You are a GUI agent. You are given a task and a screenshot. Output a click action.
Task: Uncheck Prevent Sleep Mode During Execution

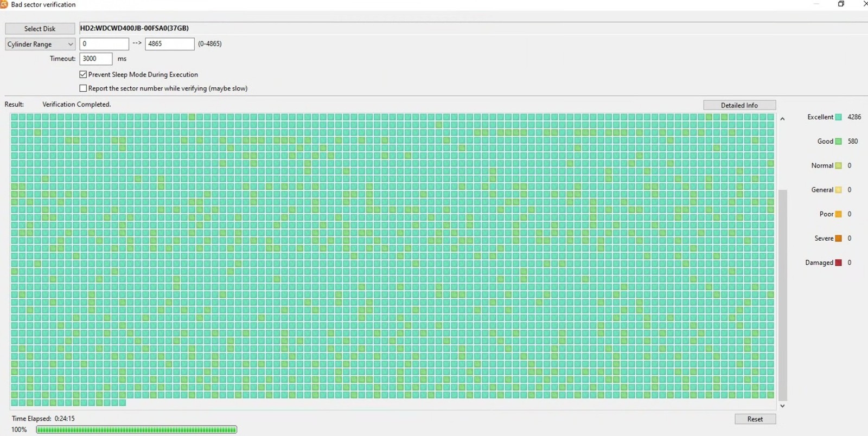click(x=83, y=74)
